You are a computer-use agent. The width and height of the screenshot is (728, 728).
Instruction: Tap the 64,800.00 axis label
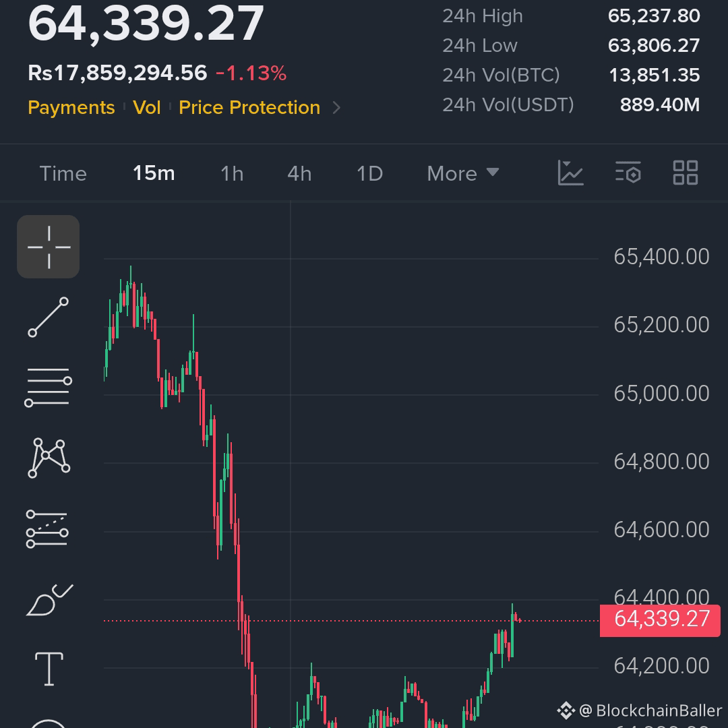[x=662, y=462]
